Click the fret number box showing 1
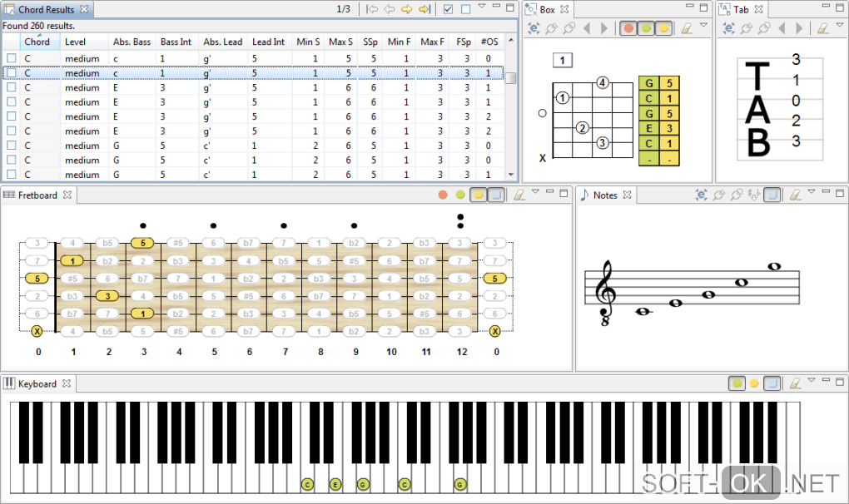Screen dimensions: 849x504 (x=562, y=60)
